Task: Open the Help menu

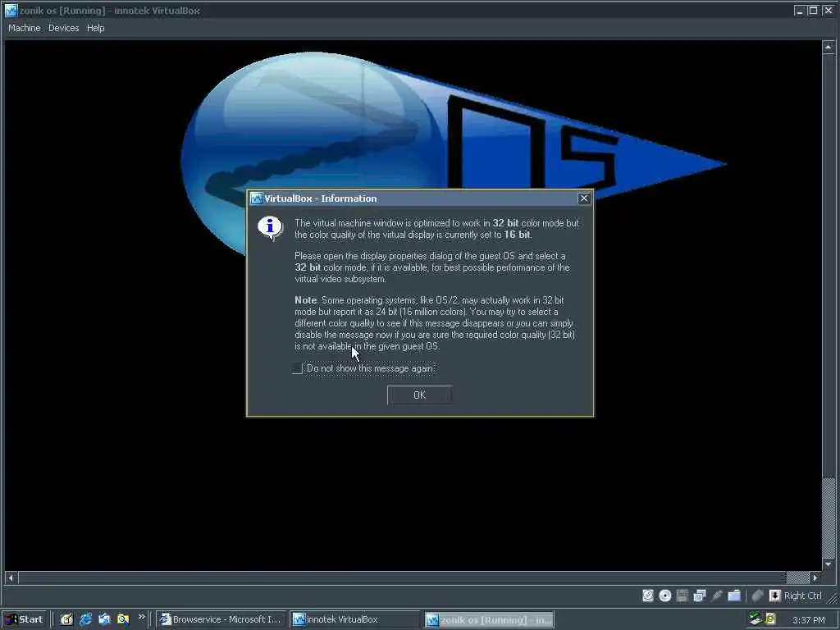Action: coord(95,28)
